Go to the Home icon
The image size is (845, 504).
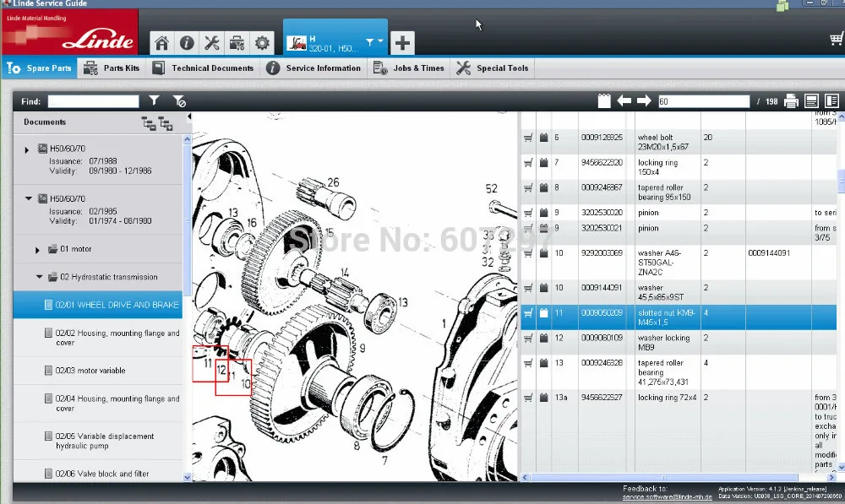161,43
